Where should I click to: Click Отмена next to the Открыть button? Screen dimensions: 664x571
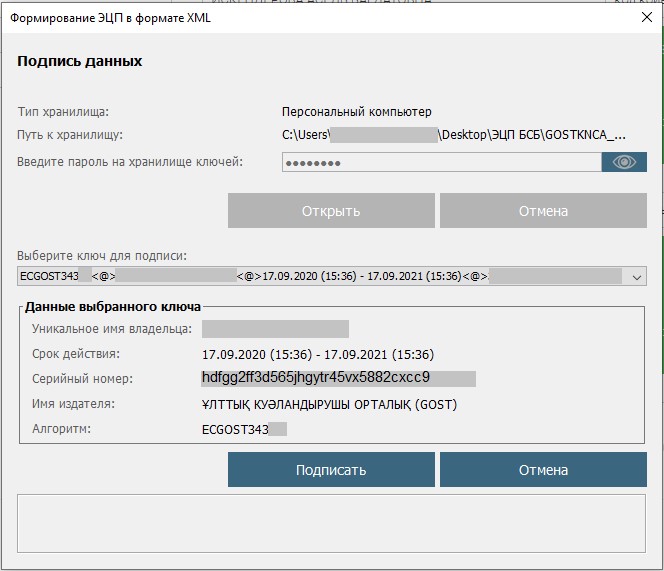coord(543,211)
